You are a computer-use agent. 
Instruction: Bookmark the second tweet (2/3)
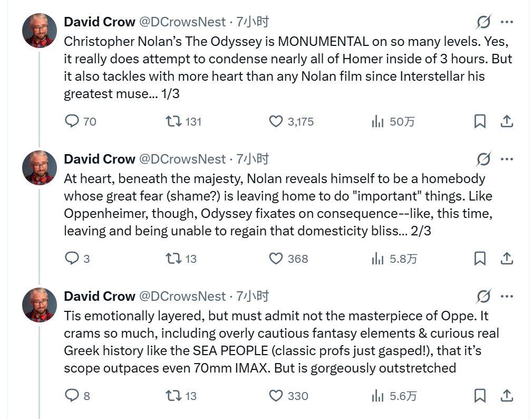480,259
